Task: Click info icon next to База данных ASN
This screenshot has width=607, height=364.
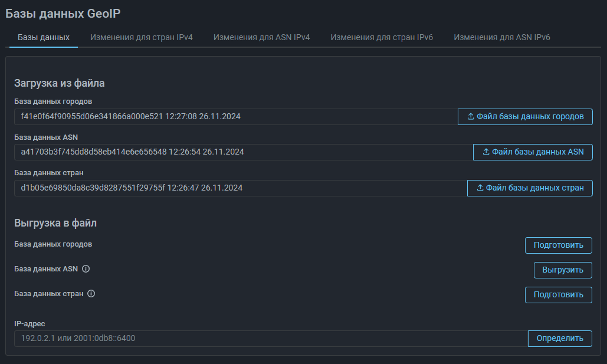Action: click(x=86, y=269)
